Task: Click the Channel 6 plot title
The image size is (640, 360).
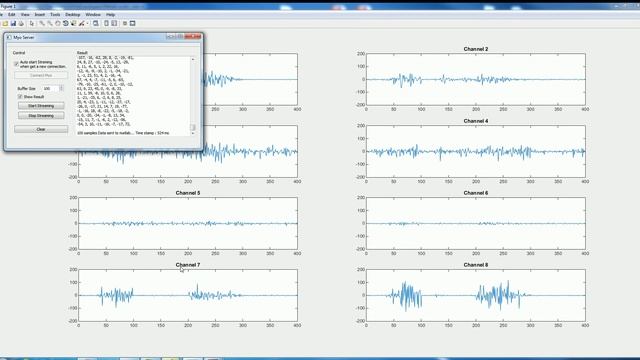Action: (x=476, y=193)
